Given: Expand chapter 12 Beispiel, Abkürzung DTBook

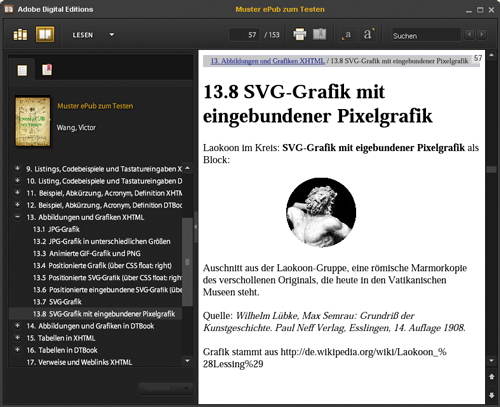Looking at the screenshot, I should click(x=17, y=204).
